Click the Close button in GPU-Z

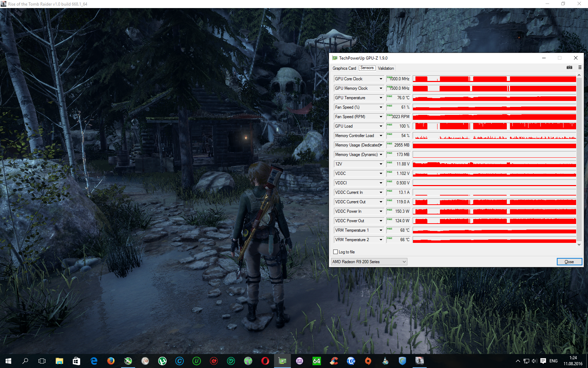coord(569,262)
